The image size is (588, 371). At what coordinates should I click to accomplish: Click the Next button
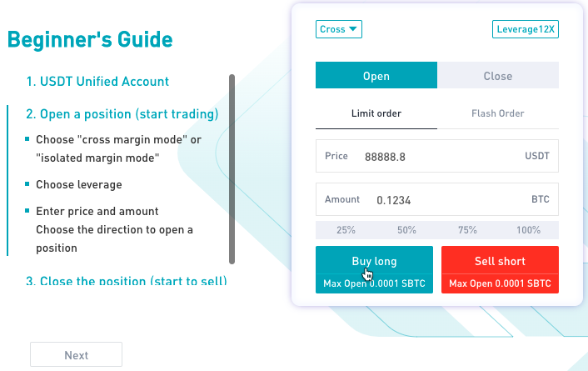tap(76, 354)
